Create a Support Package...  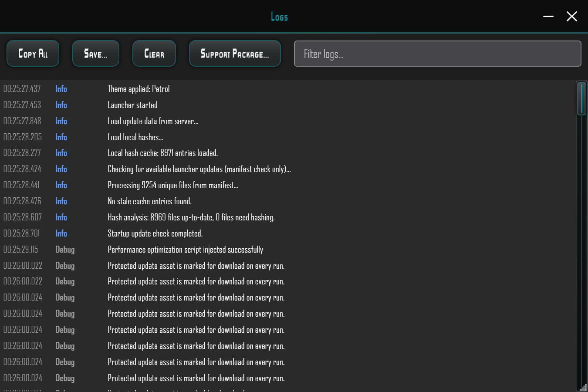point(235,54)
